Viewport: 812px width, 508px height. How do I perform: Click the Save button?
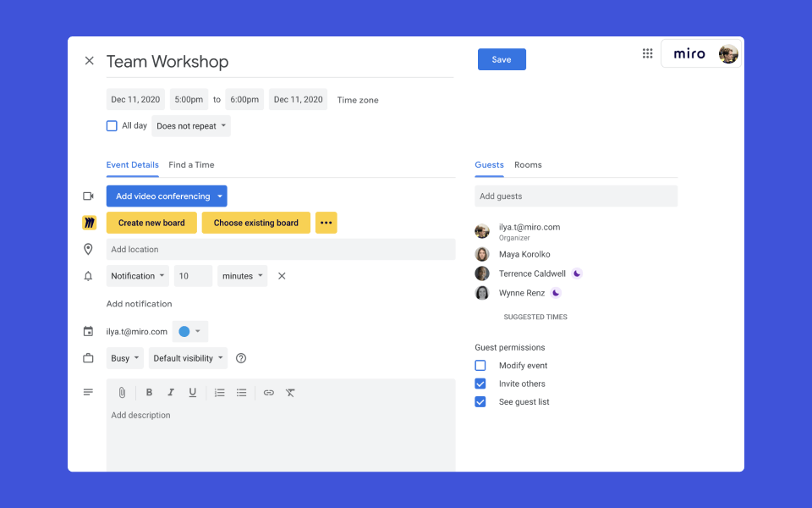pyautogui.click(x=502, y=59)
